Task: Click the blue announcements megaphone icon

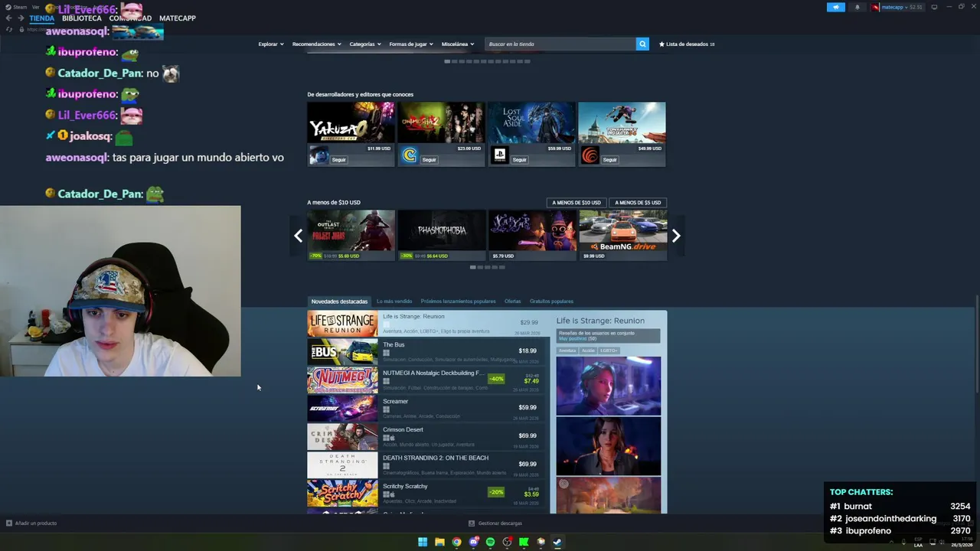Action: (x=835, y=7)
